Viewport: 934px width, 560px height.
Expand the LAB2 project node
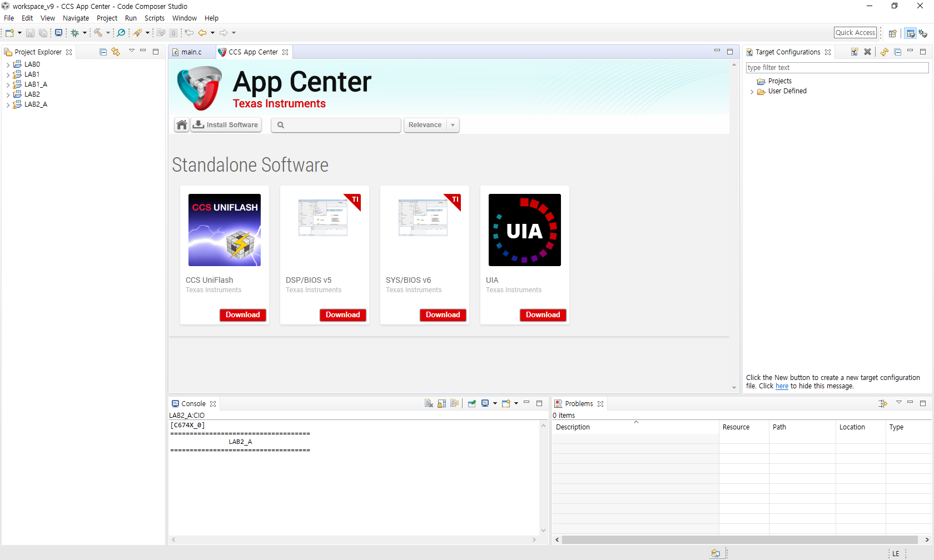[x=8, y=95]
